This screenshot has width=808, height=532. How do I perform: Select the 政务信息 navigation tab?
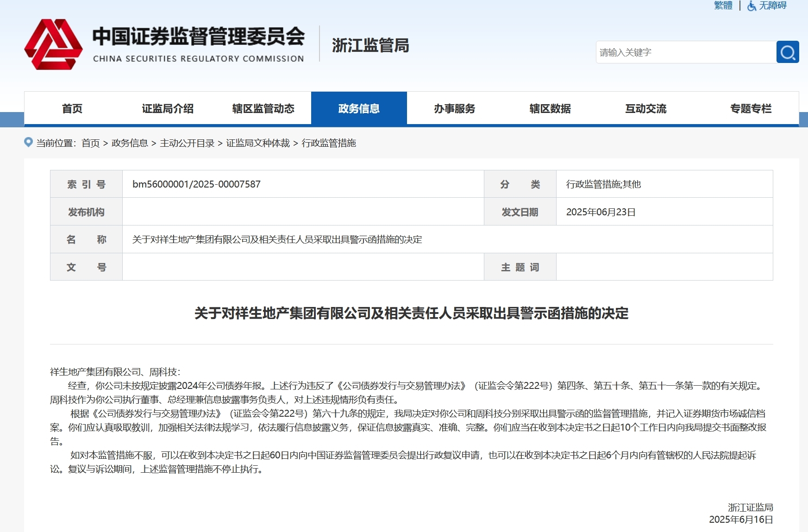tap(359, 108)
